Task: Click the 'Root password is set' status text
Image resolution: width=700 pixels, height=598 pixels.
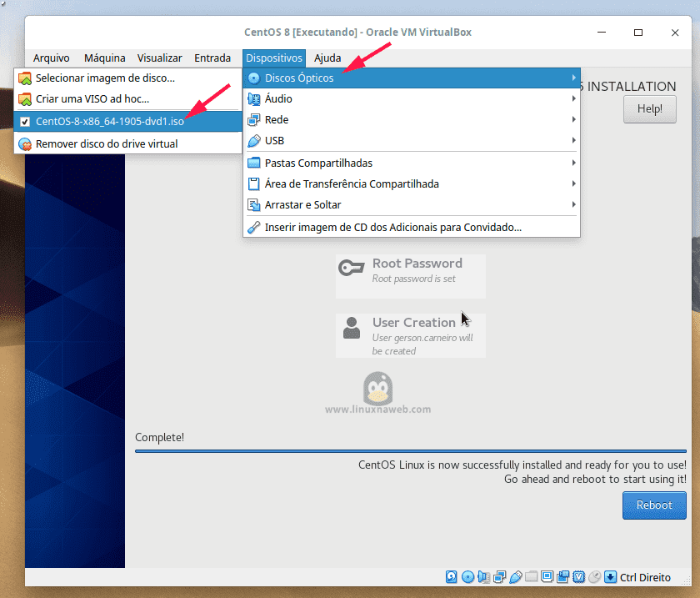Action: [414, 279]
